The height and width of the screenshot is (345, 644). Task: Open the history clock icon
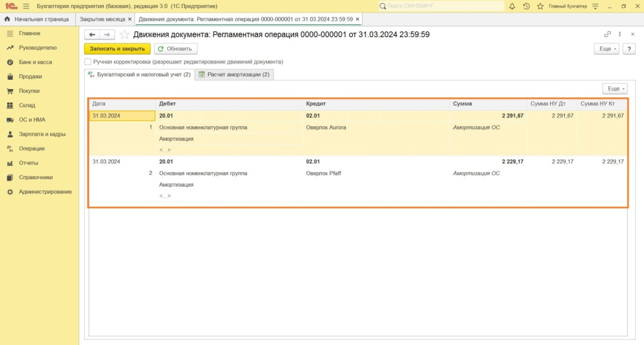coord(526,6)
